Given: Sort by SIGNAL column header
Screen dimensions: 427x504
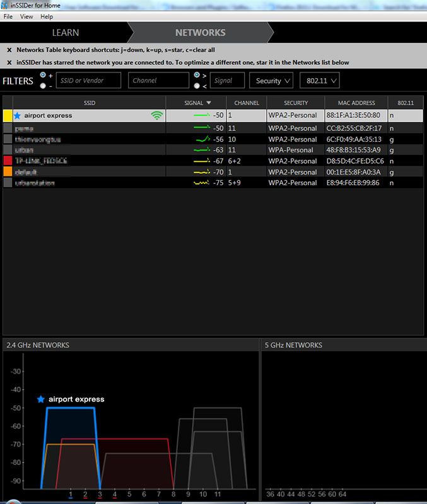Looking at the screenshot, I should [196, 103].
